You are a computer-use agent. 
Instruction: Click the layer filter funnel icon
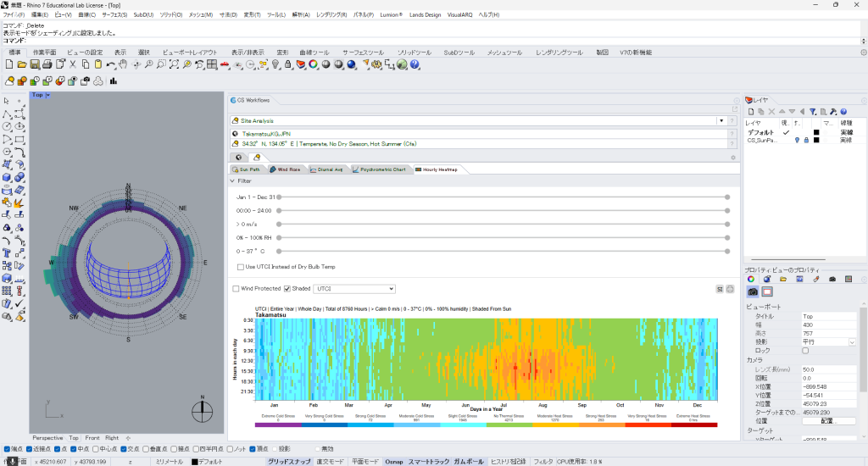click(x=812, y=111)
